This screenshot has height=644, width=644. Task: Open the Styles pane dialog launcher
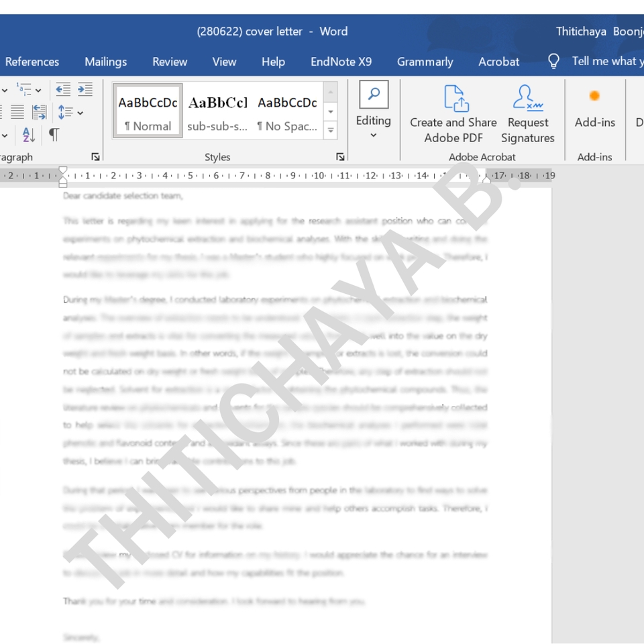(340, 156)
